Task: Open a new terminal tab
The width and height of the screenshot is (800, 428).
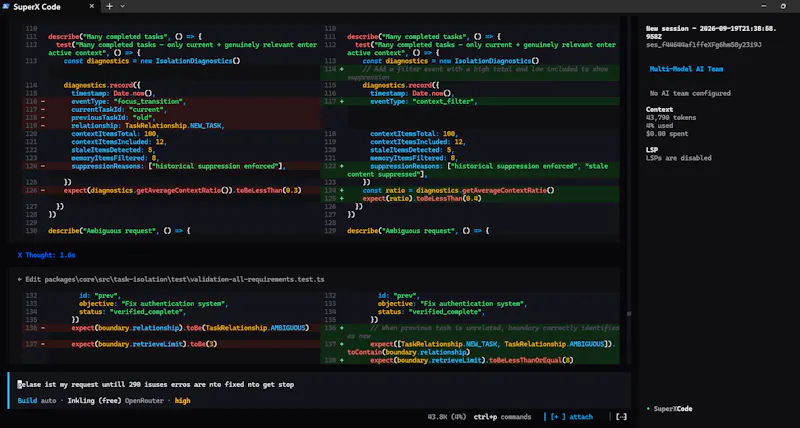Action: (109, 7)
